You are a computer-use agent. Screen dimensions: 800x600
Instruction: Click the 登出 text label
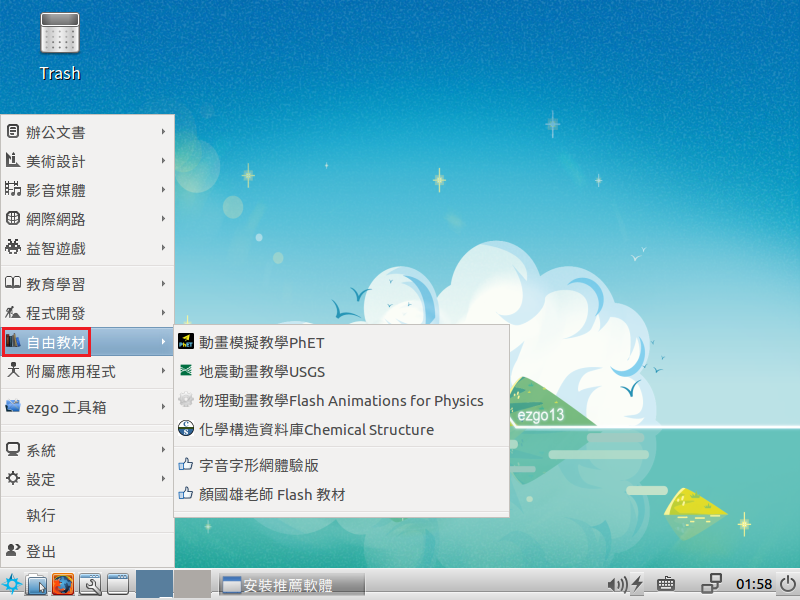tap(41, 551)
